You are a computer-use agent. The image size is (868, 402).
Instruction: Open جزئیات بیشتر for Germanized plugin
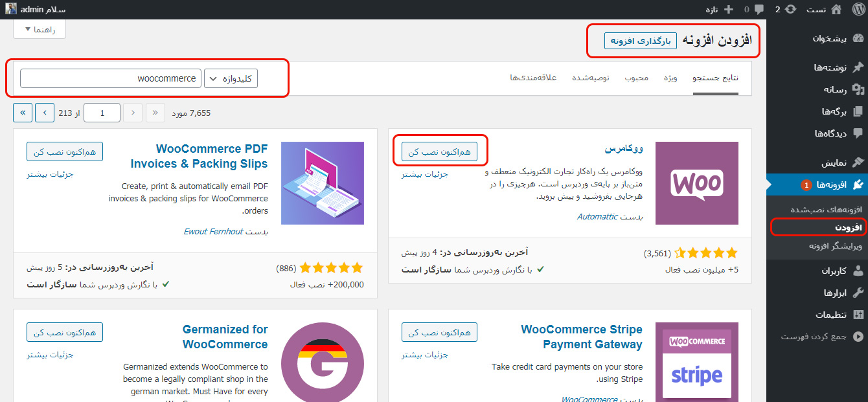pos(50,355)
